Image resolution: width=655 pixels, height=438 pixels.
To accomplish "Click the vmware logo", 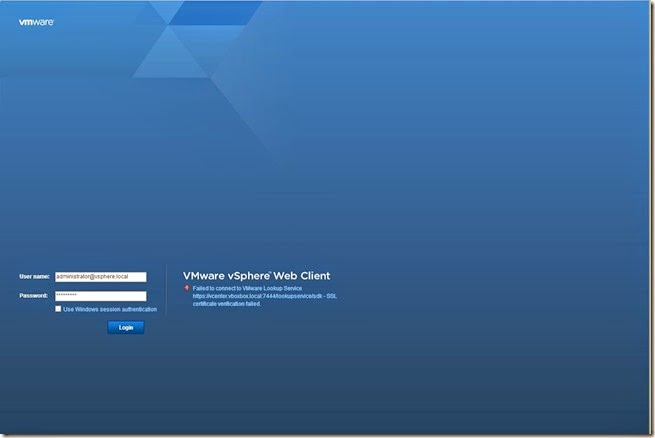I will (x=36, y=22).
